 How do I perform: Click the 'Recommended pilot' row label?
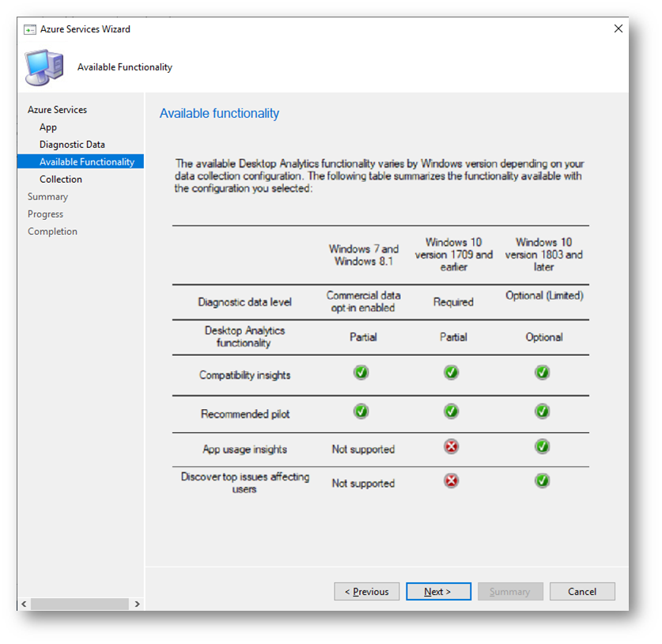[245, 414]
